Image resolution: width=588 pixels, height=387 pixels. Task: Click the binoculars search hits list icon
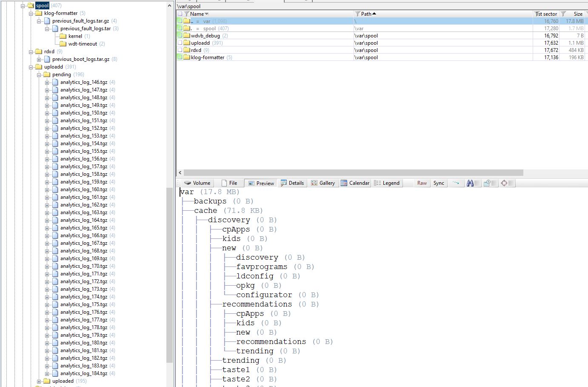click(473, 183)
